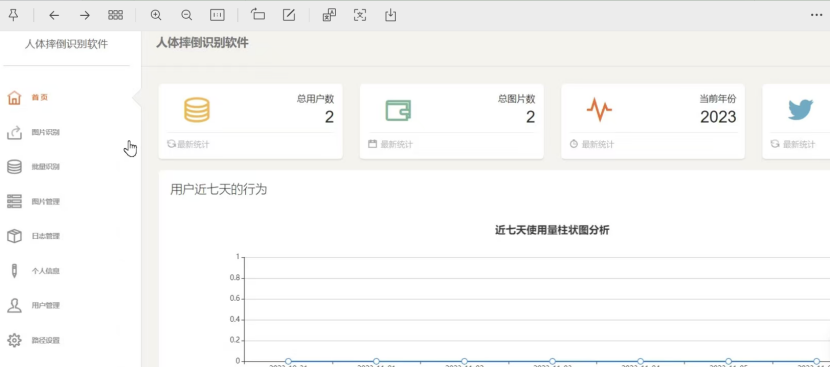
Task: Click the pin icon in the top toolbar
Action: coord(14,15)
